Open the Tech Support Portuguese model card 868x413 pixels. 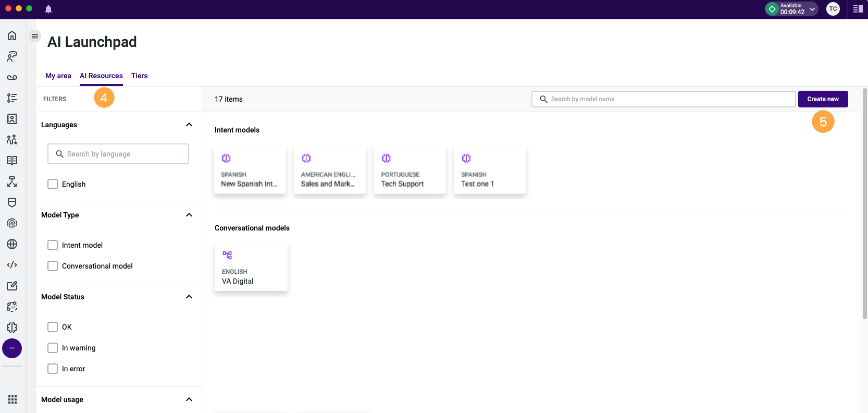(x=410, y=169)
